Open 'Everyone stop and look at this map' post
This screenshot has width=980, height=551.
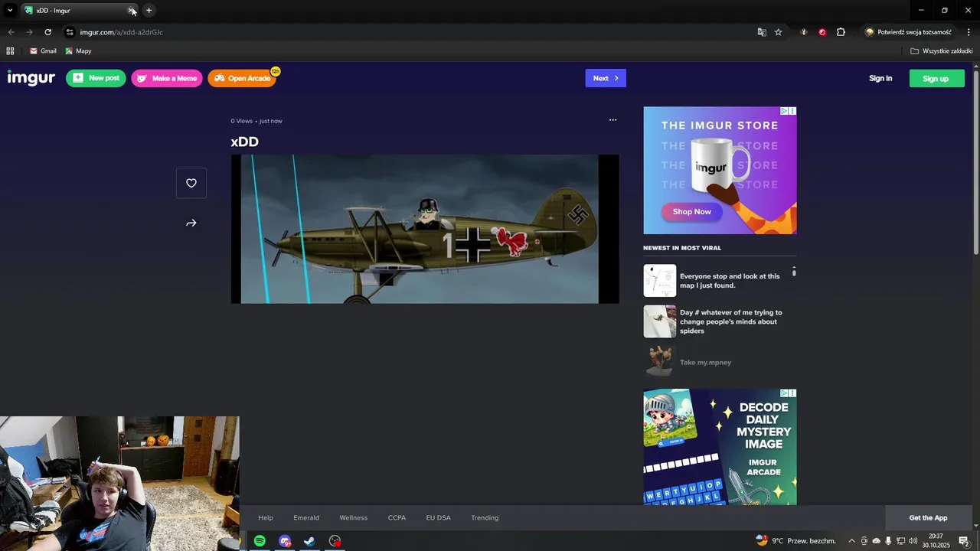pyautogui.click(x=730, y=281)
